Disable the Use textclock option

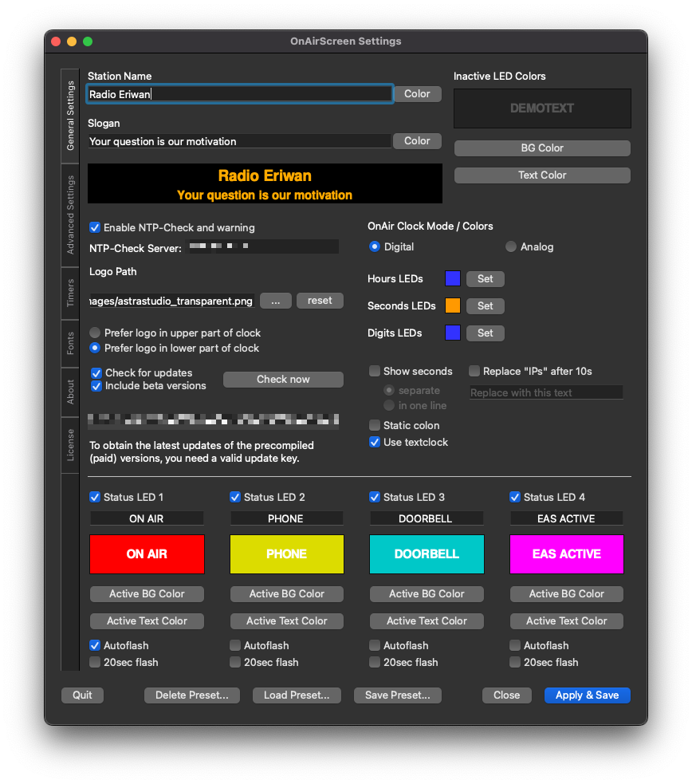375,443
